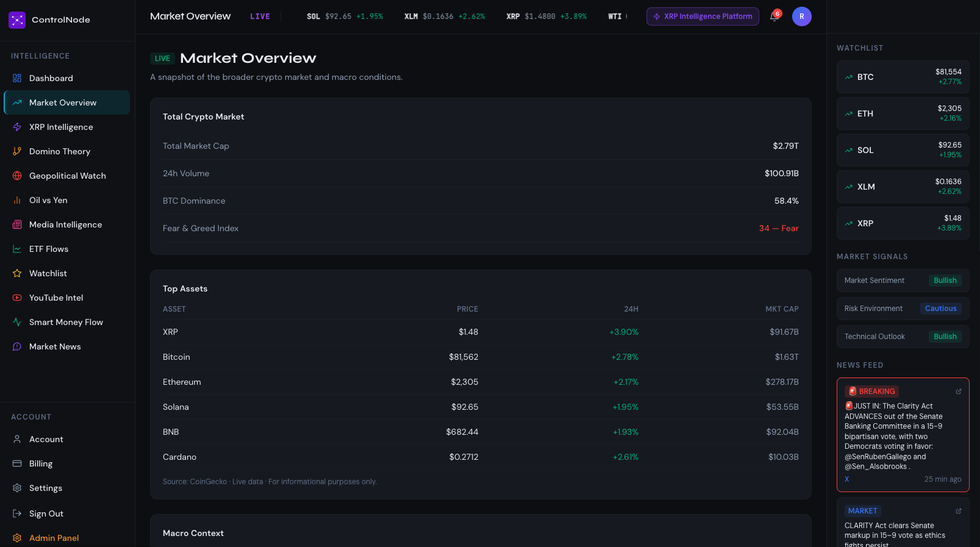Click the XLM ticker in top bar

pyautogui.click(x=445, y=16)
